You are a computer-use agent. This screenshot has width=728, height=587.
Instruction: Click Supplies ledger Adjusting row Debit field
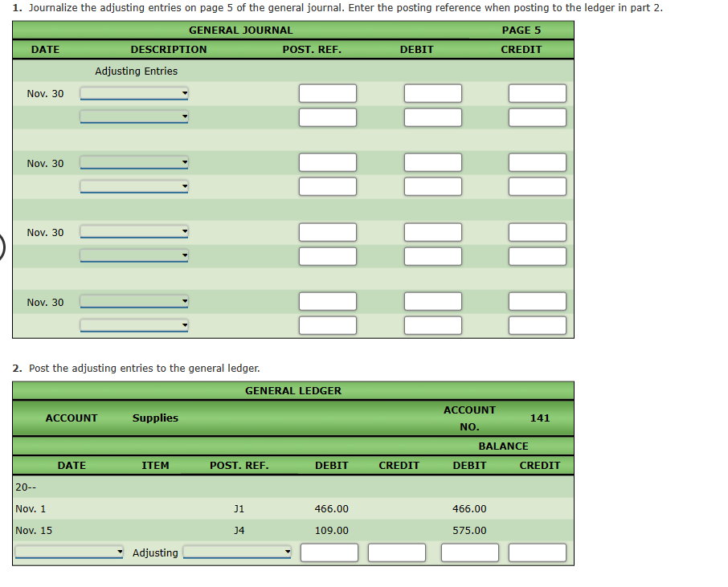click(329, 552)
